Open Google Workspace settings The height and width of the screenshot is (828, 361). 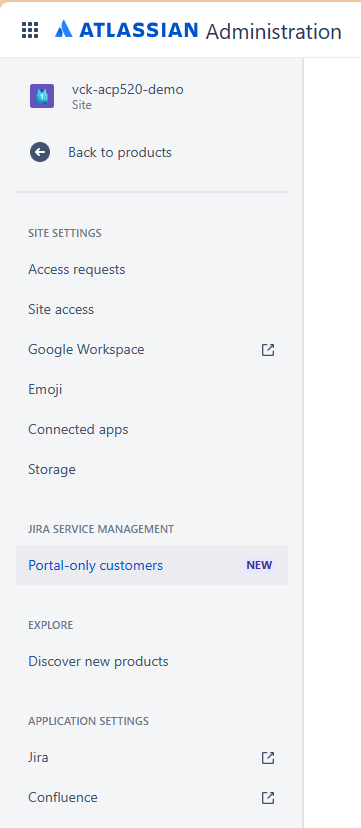pyautogui.click(x=152, y=350)
